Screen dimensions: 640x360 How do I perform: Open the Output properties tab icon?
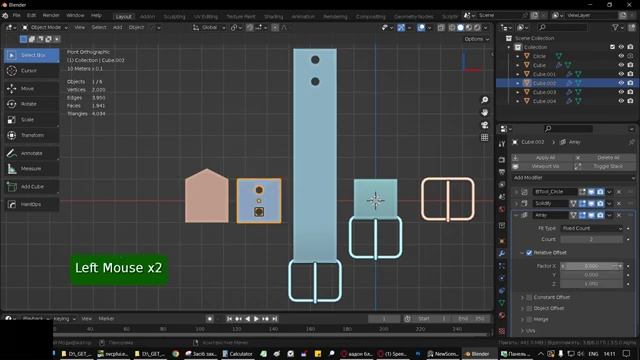point(502,172)
